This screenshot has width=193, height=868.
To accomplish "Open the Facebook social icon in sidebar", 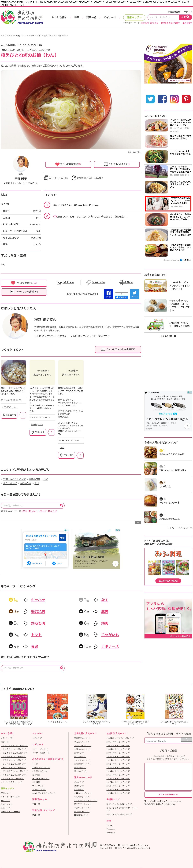I will click(162, 99).
